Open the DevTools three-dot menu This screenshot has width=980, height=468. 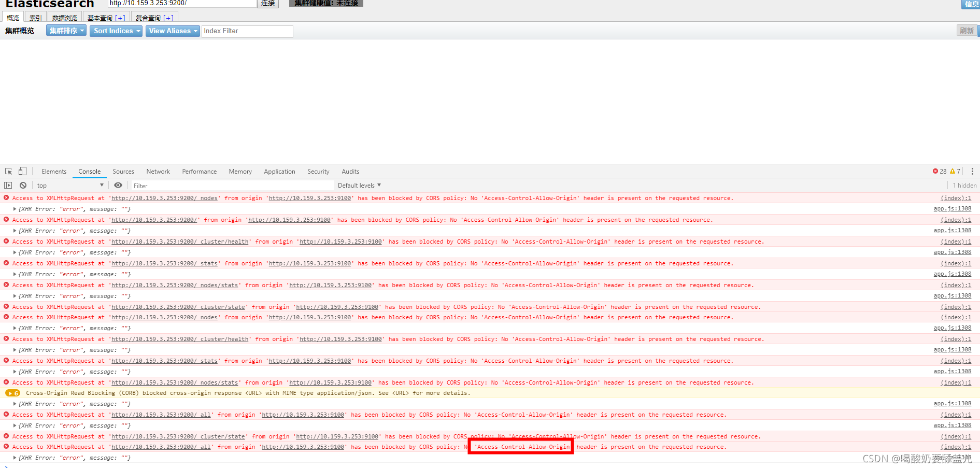(x=972, y=172)
